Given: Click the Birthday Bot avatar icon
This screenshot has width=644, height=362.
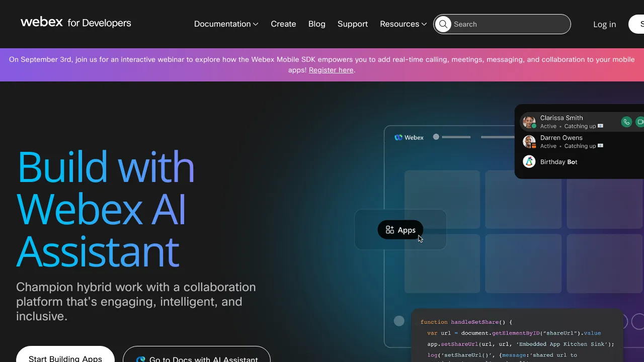Looking at the screenshot, I should 529,161.
